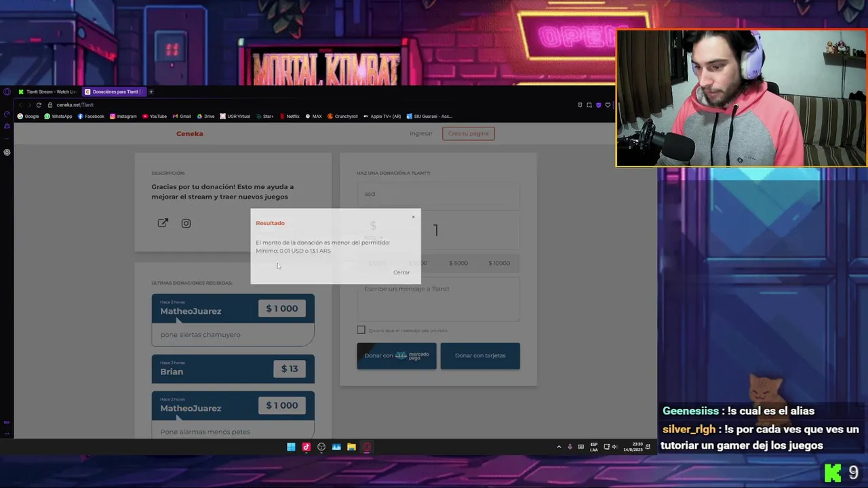Open Facebook bookmark
Screen dimensions: 868x488
click(91, 117)
